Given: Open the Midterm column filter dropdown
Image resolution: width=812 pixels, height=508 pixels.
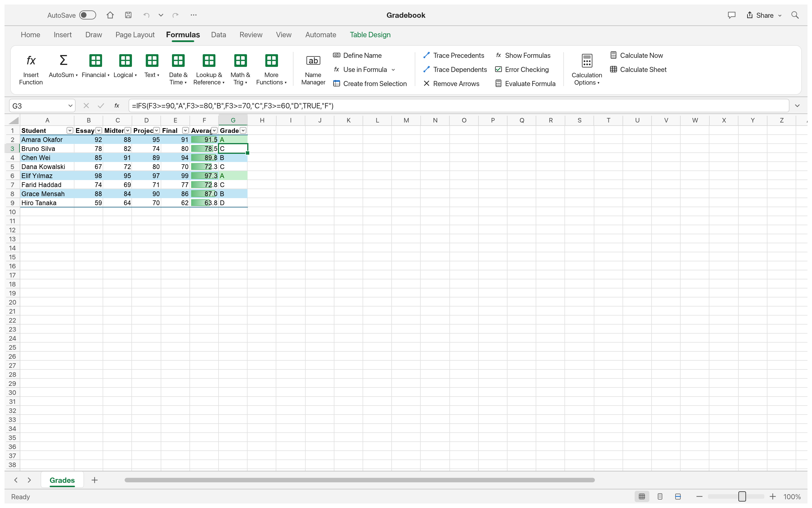Looking at the screenshot, I should [127, 130].
